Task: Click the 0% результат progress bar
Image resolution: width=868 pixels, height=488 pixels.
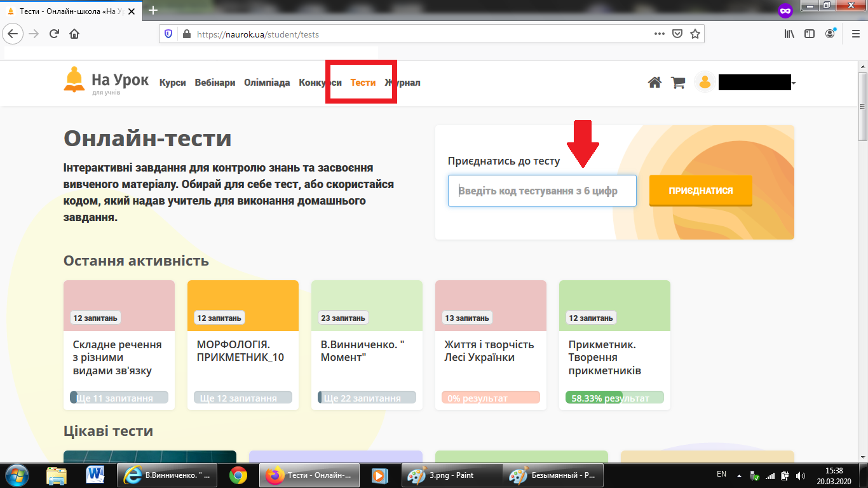Action: pos(491,398)
